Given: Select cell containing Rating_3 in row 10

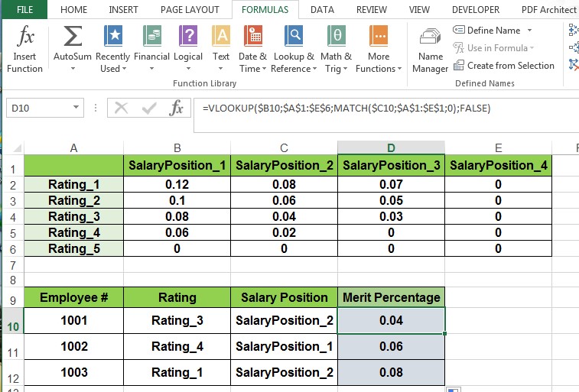Looking at the screenshot, I should coord(177,320).
